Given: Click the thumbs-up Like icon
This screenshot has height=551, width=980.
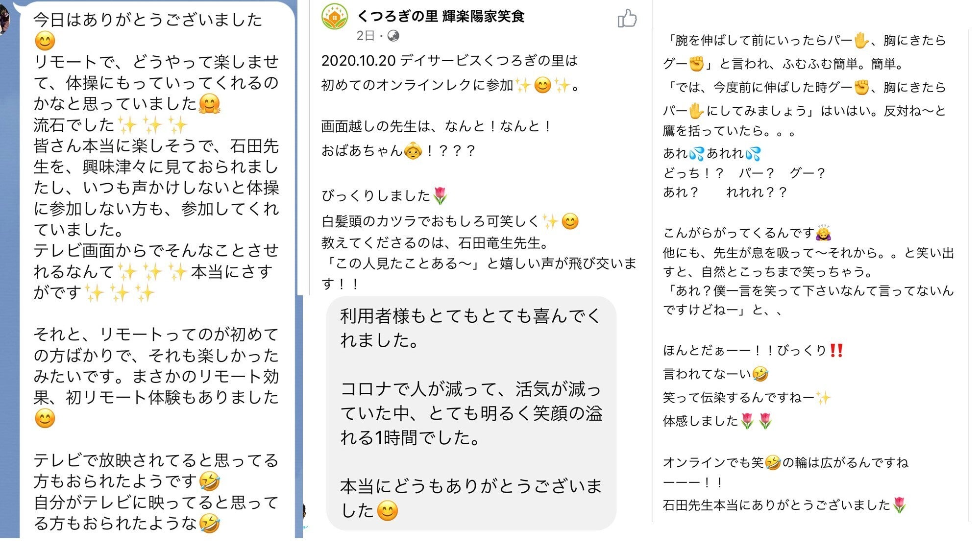Looking at the screenshot, I should click(x=627, y=19).
